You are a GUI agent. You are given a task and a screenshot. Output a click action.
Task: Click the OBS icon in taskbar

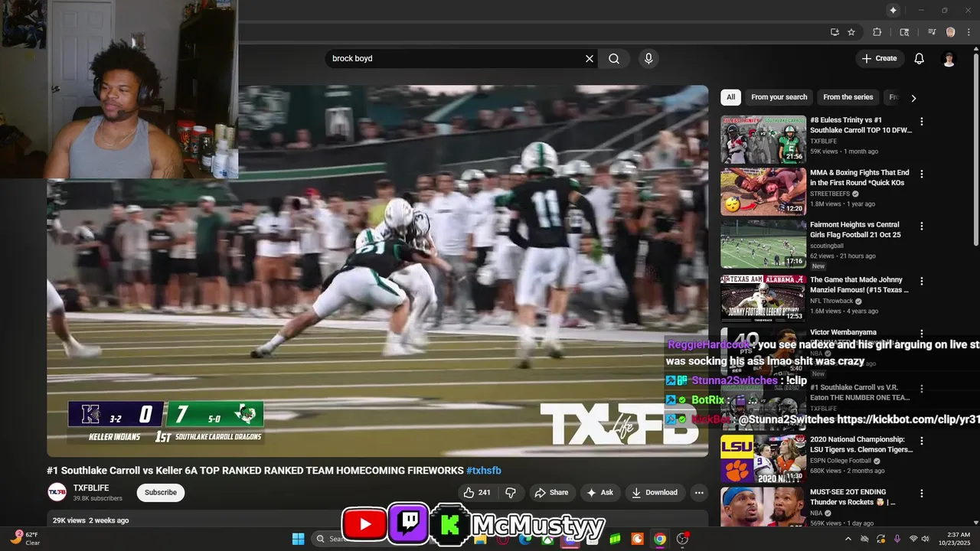(x=682, y=539)
